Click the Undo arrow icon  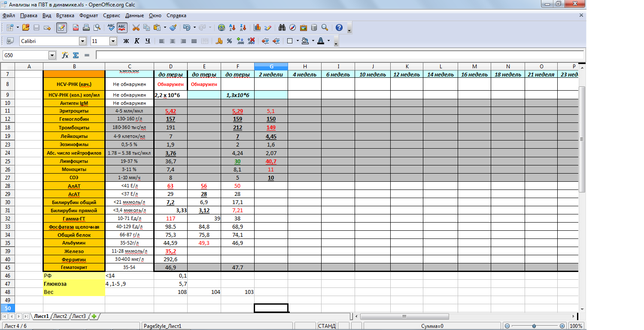coord(187,27)
